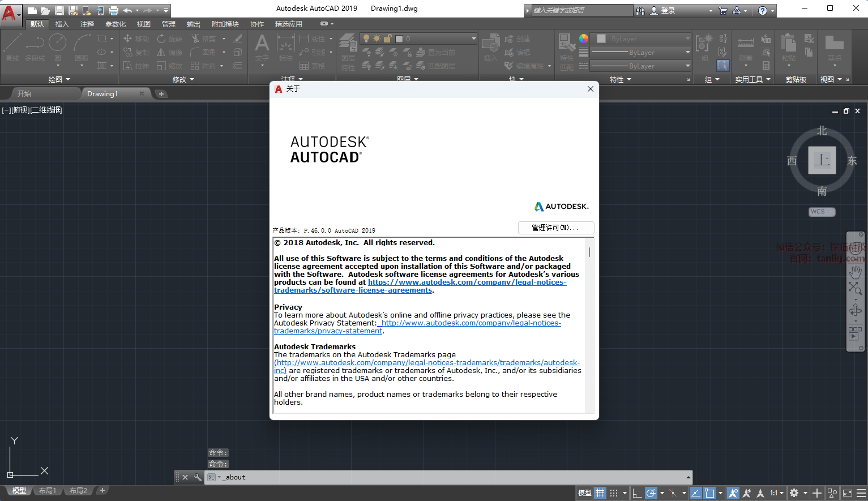Click the customization menu icon in status bar
Screen dimensions: 868x501
click(x=861, y=493)
